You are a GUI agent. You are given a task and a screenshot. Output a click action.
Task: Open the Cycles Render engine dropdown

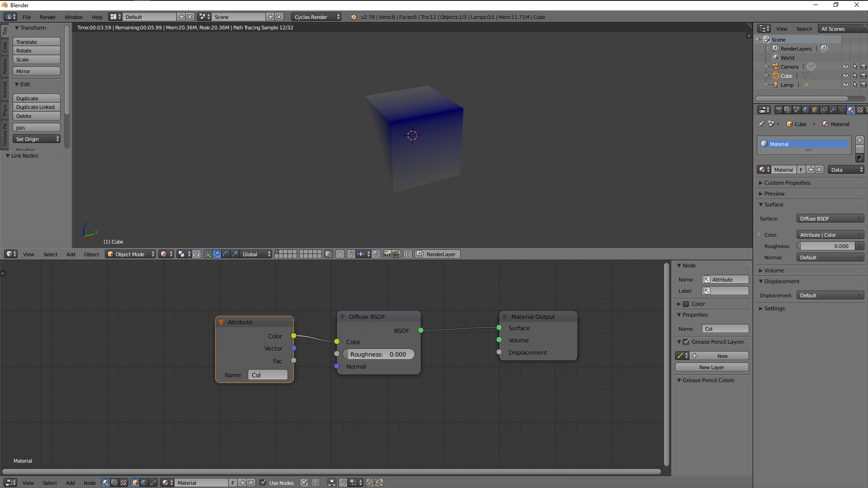(316, 17)
